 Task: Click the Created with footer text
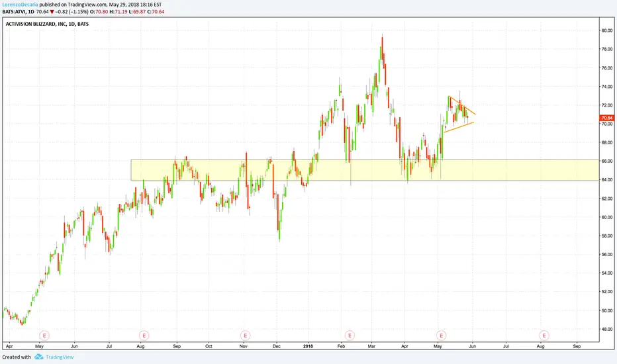pos(17,357)
